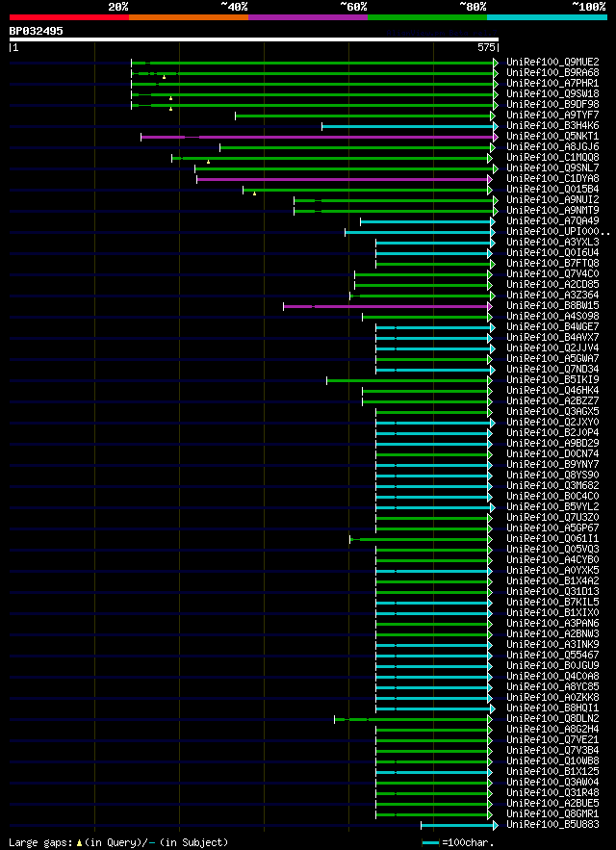Click the cyan arrowhead ending the B8HQI1 alignment
Screen dimensions: 616x850
(x=493, y=708)
